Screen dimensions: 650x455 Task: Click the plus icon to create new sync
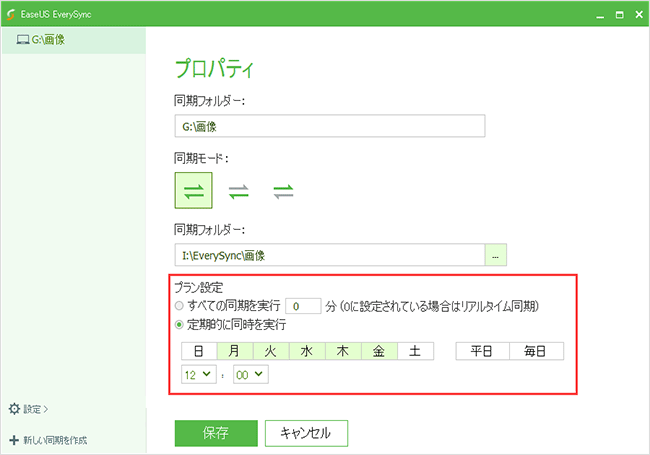coord(14,440)
